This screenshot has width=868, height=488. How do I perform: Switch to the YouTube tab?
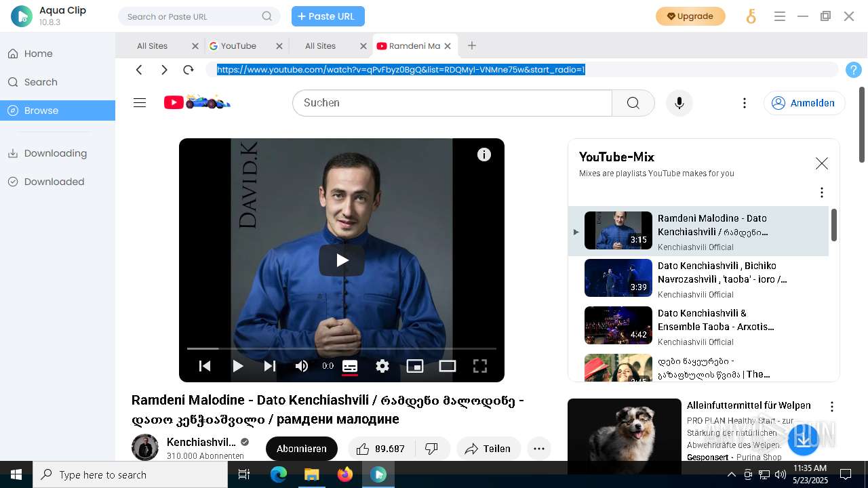tap(238, 46)
